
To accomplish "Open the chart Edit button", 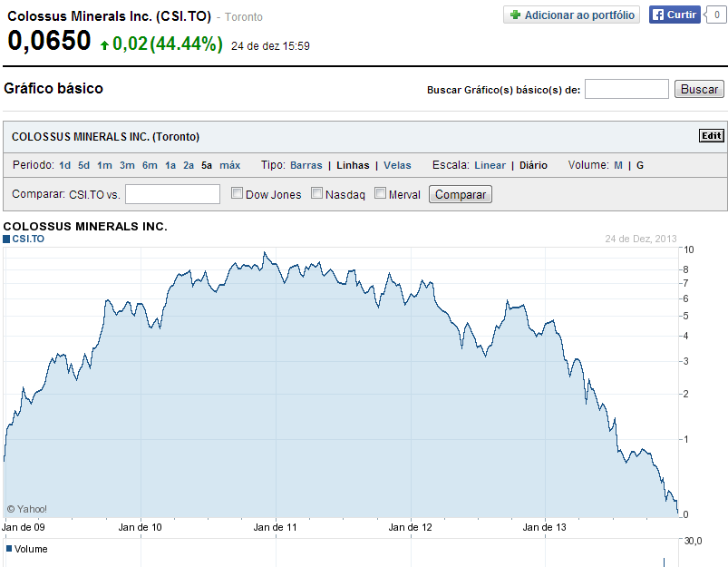I will 712,136.
